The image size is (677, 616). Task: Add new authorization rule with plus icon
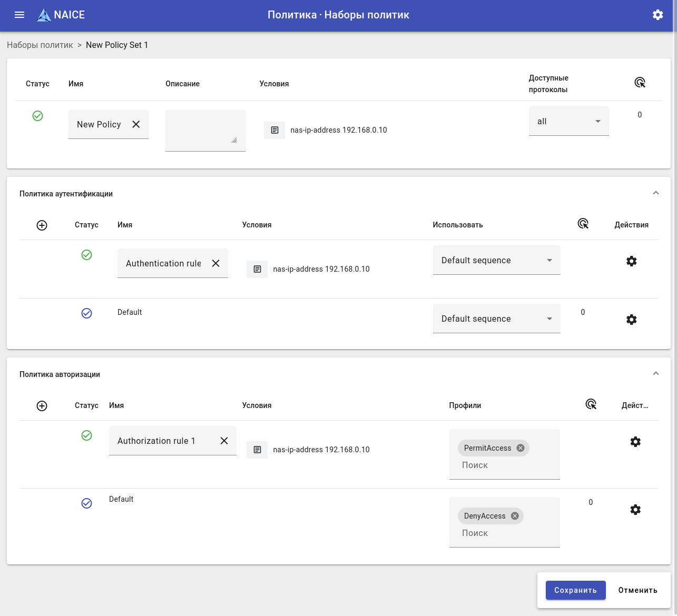[42, 406]
